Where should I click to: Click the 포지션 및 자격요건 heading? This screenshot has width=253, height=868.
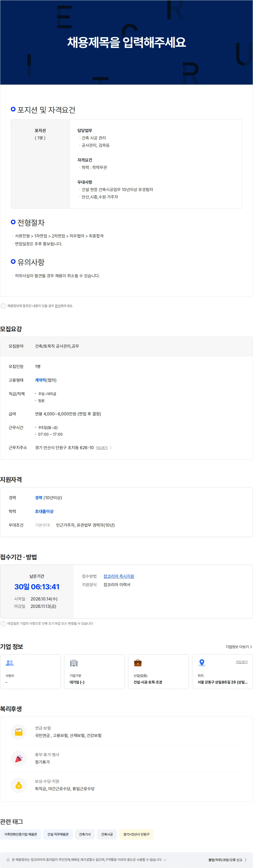46,110
